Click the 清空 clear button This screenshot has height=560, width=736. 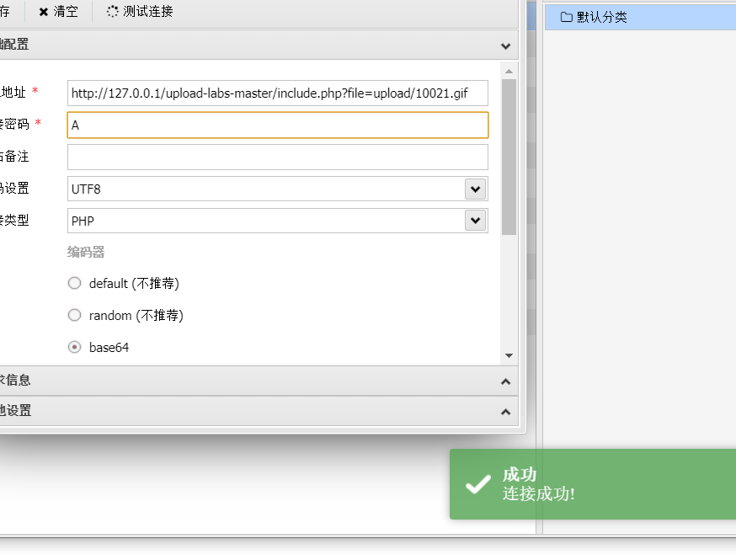(58, 11)
